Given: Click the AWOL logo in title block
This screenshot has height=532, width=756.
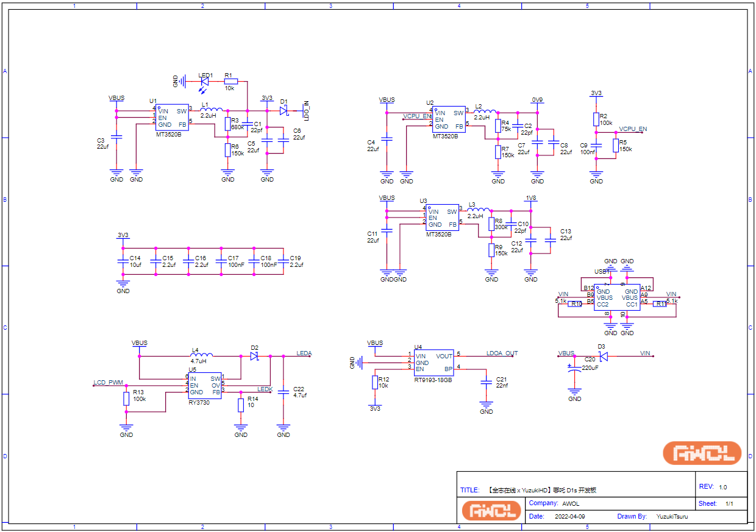Looking at the screenshot, I should (x=491, y=510).
